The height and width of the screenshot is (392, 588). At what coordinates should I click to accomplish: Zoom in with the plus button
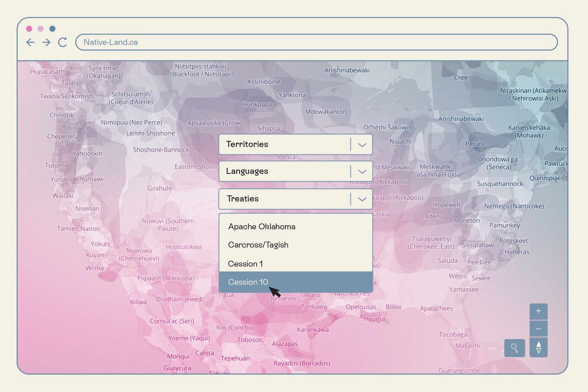(x=538, y=311)
